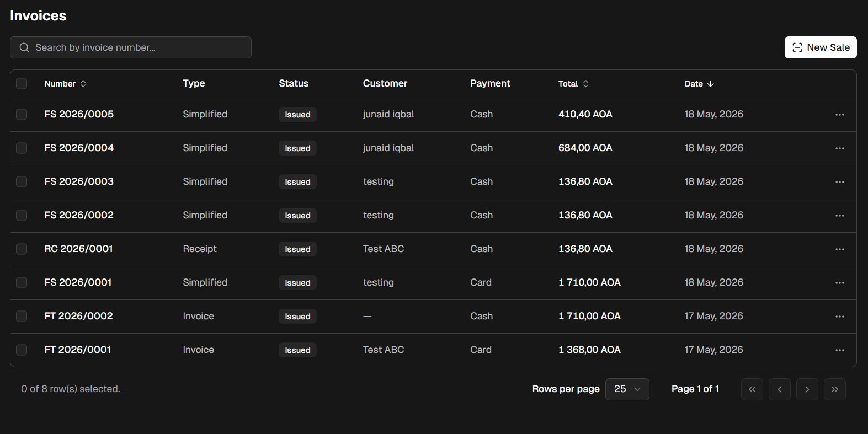868x434 pixels.
Task: Click 17 May, 2026 date on FT 2026/0002
Action: pos(713,316)
